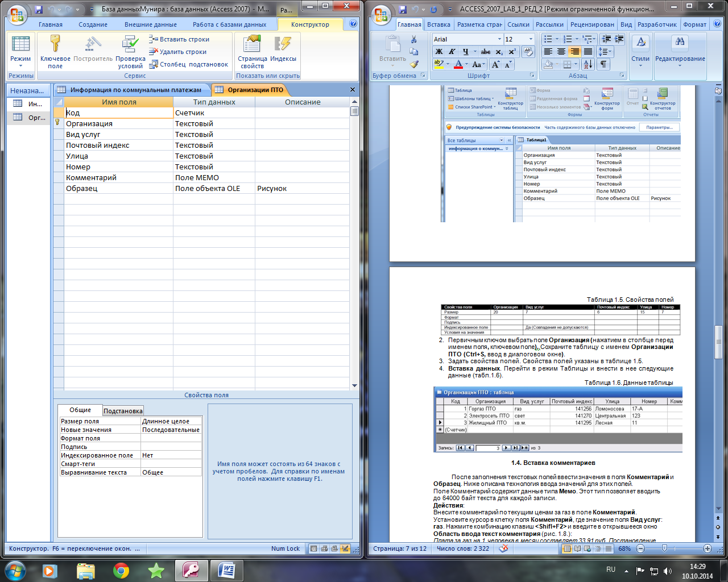Click the volume speaker tray icon
The width and height of the screenshot is (728, 582).
pyautogui.click(x=668, y=571)
